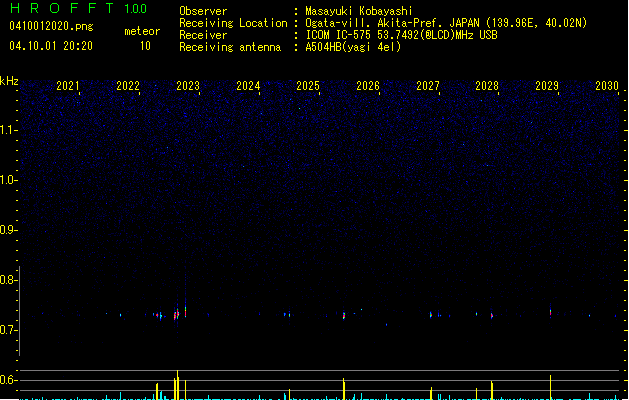Click the meteor echo just before 2026
The height and width of the screenshot is (400, 629).
tap(344, 315)
